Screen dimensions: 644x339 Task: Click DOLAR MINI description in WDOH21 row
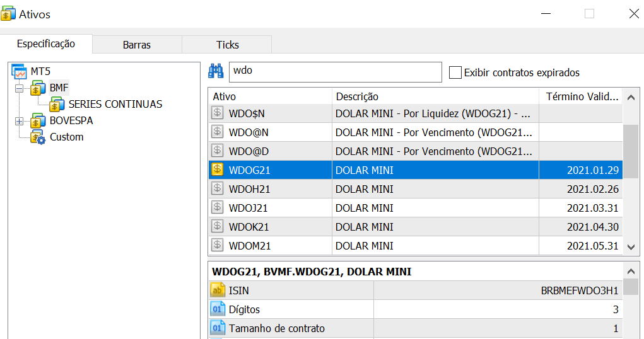click(x=365, y=189)
